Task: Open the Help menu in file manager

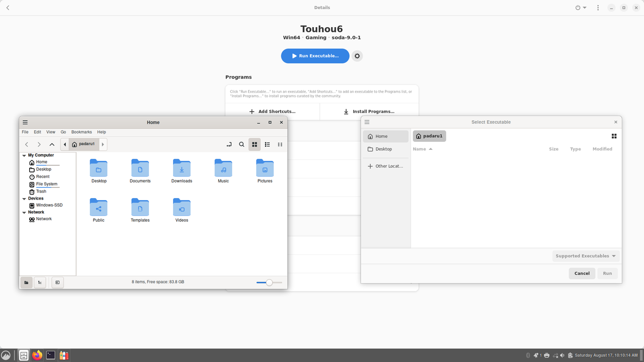Action: tap(102, 132)
